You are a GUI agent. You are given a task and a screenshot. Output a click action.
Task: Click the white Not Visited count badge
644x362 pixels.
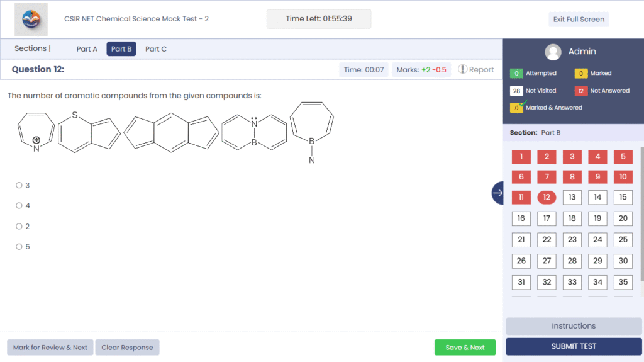coord(517,91)
